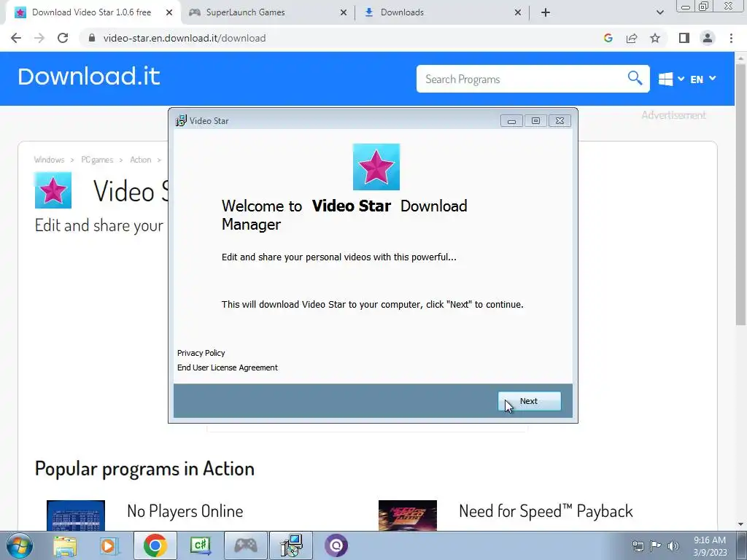Share this page icon
Image resolution: width=747 pixels, height=560 pixels.
click(x=632, y=38)
